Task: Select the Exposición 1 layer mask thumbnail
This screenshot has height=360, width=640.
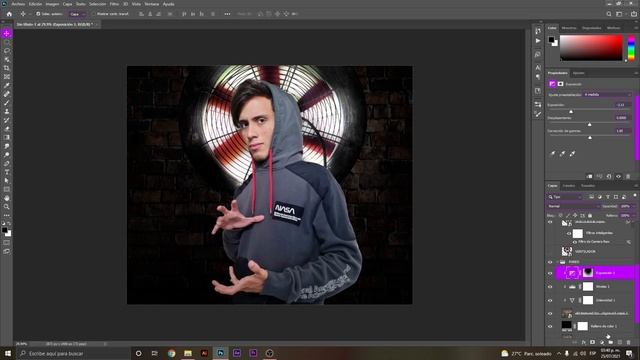Action: pos(588,273)
